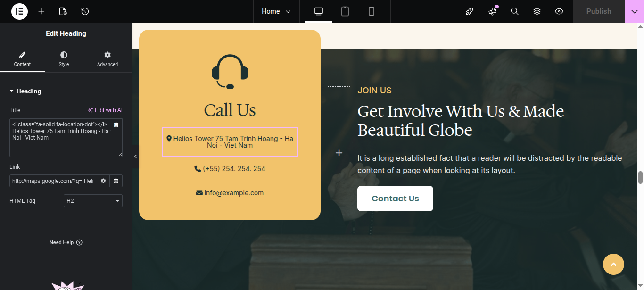Viewport: 644px width, 290px height.
Task: Add a new element with plus icon
Action: tap(41, 11)
